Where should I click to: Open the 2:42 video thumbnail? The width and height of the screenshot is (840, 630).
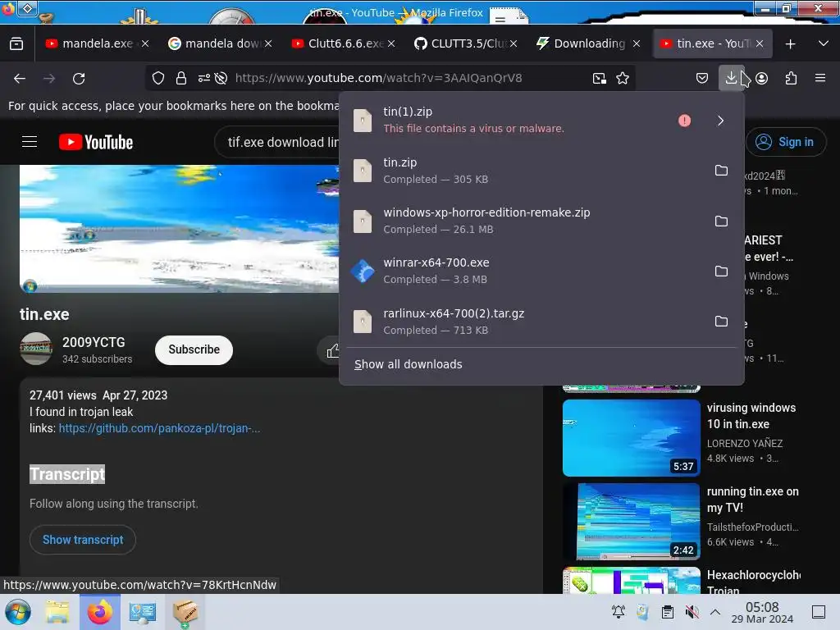tap(632, 522)
